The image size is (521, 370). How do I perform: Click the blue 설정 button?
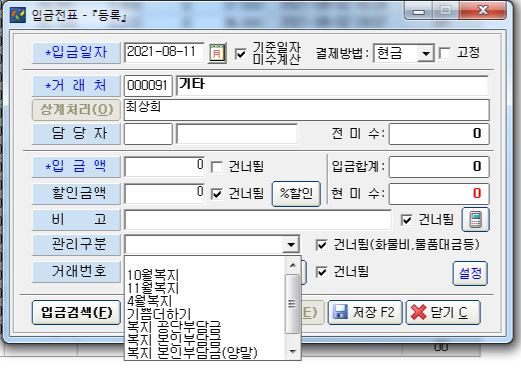(470, 273)
